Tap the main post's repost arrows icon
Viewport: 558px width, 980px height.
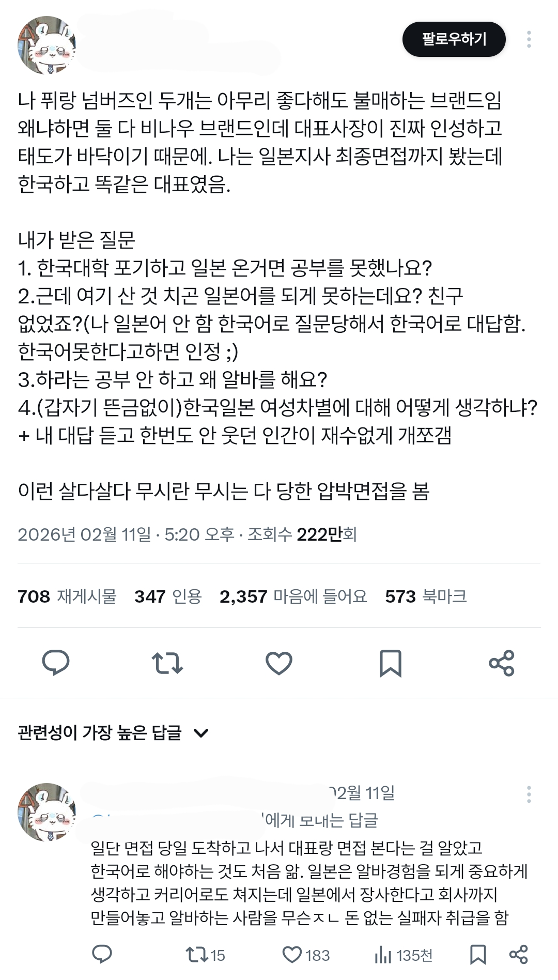pos(167,663)
